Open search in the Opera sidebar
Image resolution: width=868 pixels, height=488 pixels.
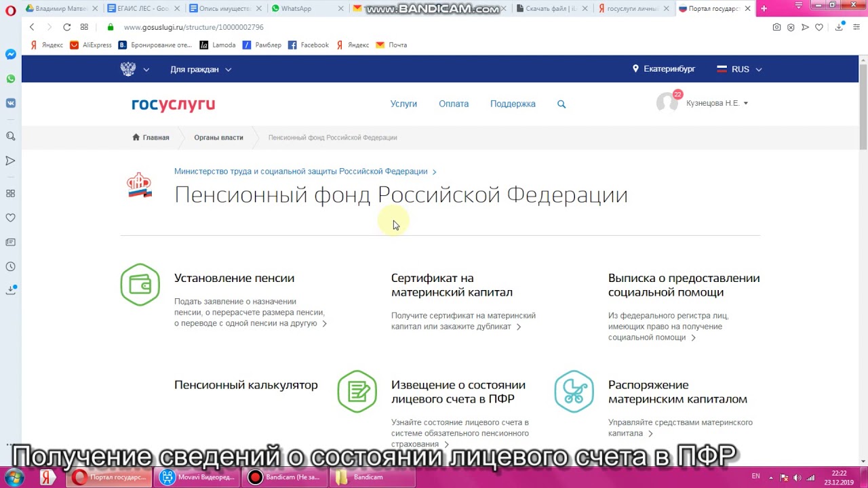click(x=11, y=136)
